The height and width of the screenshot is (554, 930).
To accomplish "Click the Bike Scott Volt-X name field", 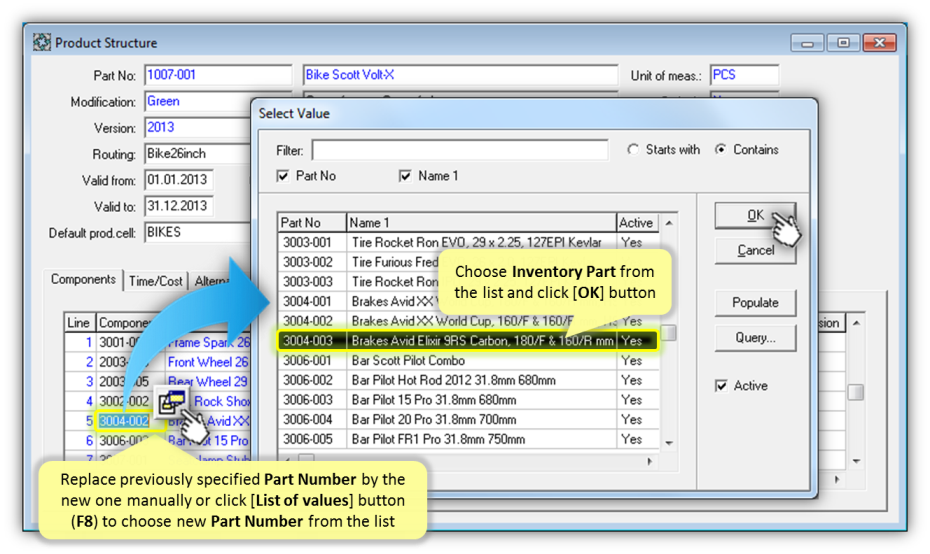I will [x=460, y=75].
